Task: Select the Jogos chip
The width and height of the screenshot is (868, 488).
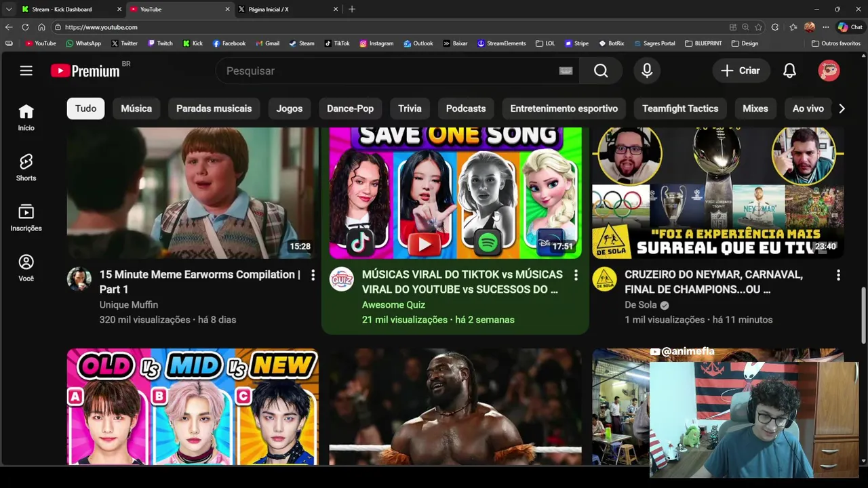Action: pos(290,108)
